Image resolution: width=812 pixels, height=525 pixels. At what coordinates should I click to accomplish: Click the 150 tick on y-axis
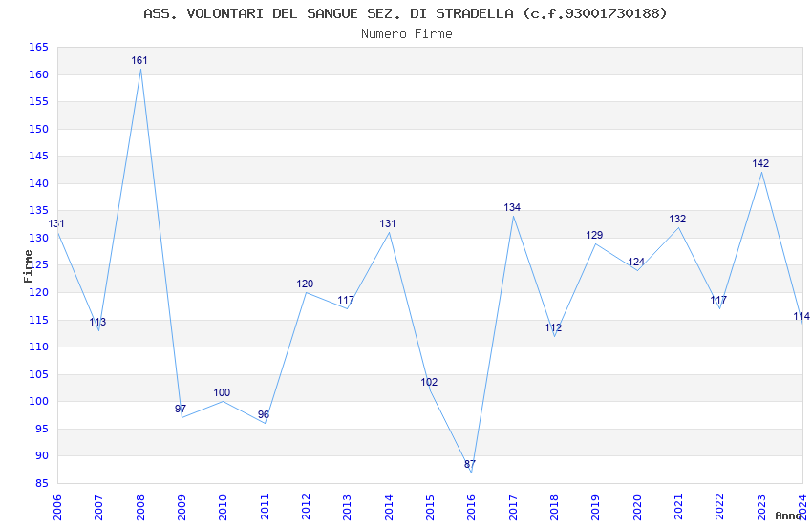click(x=38, y=129)
